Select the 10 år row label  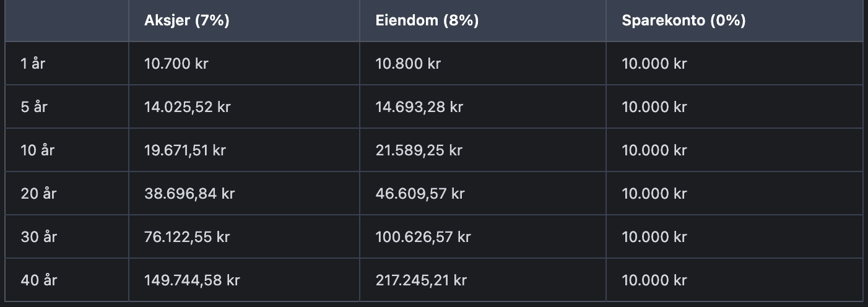(37, 150)
